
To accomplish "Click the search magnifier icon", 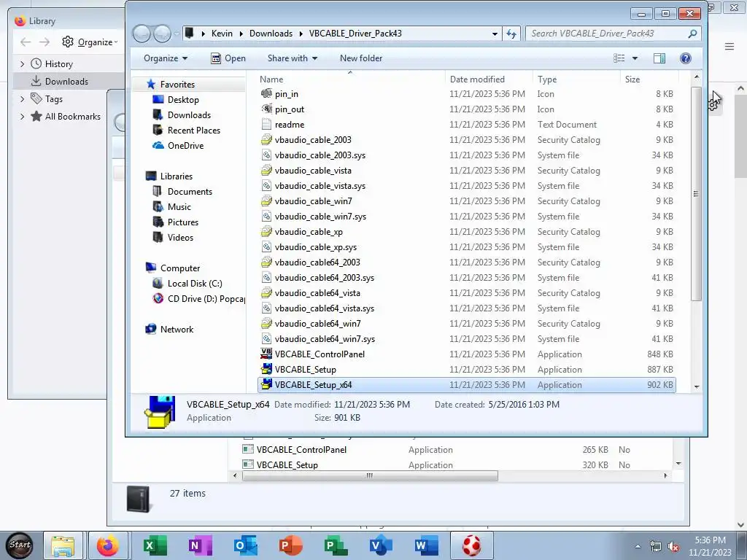I will 692,34.
